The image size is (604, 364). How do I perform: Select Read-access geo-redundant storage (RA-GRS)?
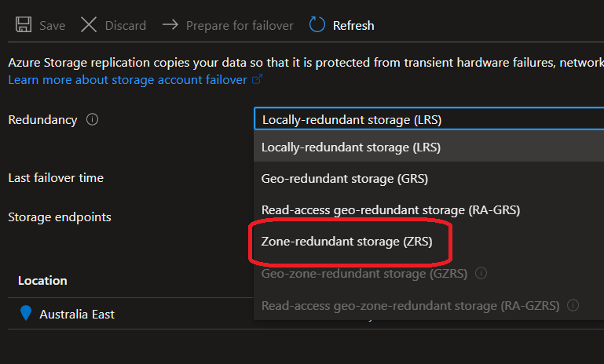(390, 210)
